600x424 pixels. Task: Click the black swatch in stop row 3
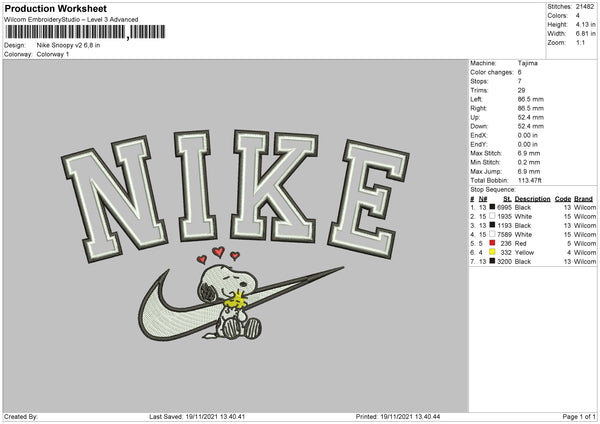click(492, 225)
